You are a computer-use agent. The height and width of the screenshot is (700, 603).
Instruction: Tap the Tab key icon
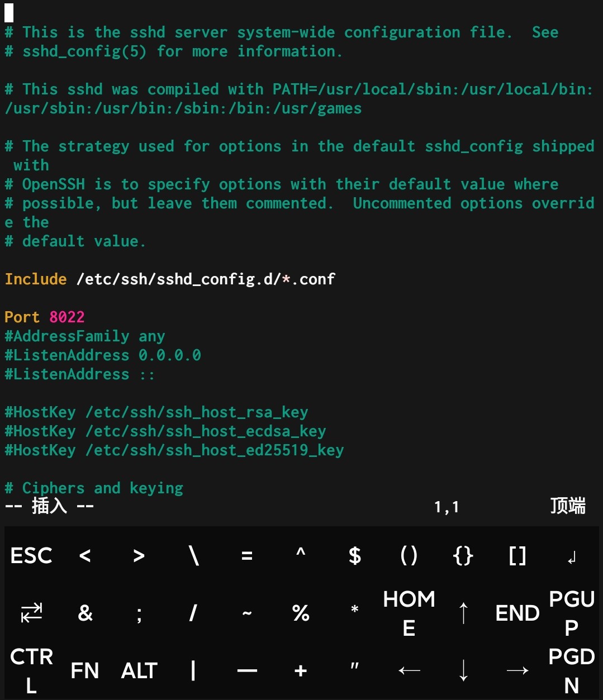31,613
